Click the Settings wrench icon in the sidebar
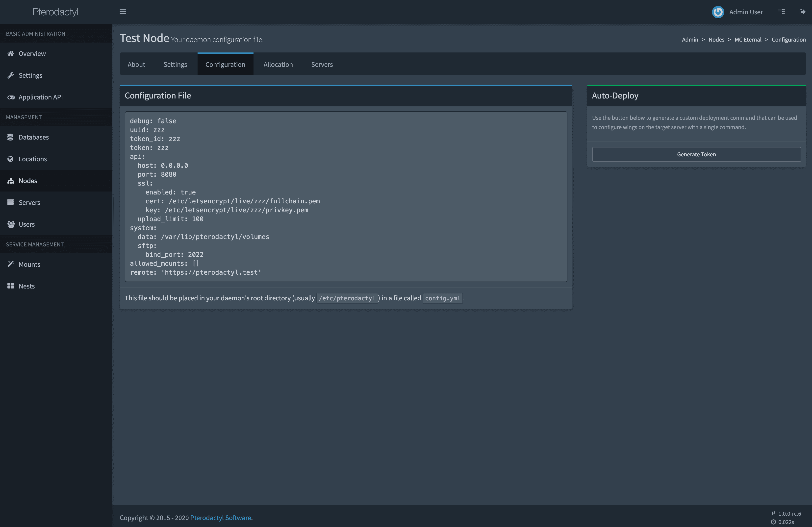This screenshot has height=527, width=812. click(x=11, y=75)
